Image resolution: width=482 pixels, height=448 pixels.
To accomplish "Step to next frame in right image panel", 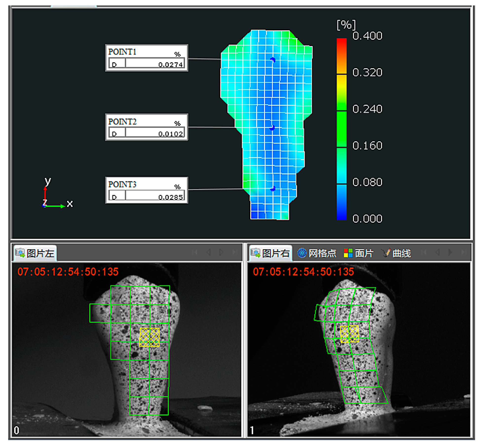I will [x=450, y=252].
